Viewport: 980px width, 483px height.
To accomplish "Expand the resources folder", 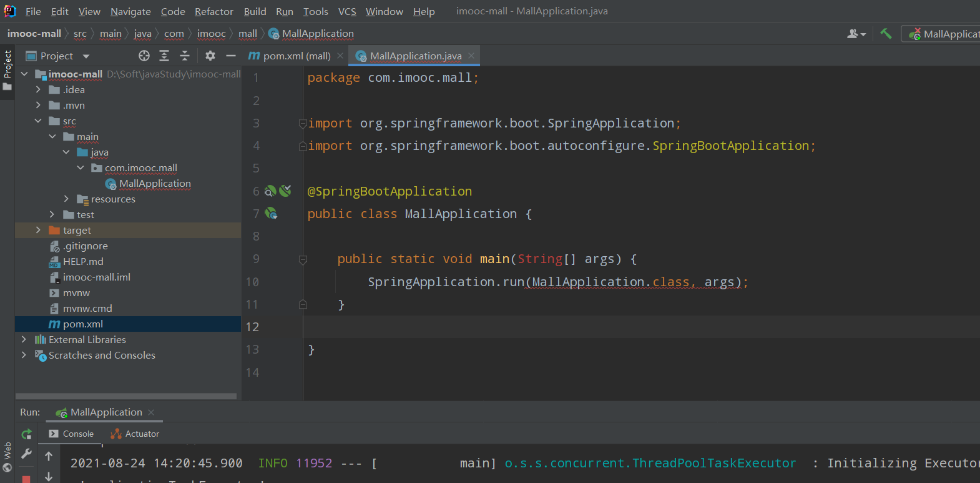I will [66, 199].
